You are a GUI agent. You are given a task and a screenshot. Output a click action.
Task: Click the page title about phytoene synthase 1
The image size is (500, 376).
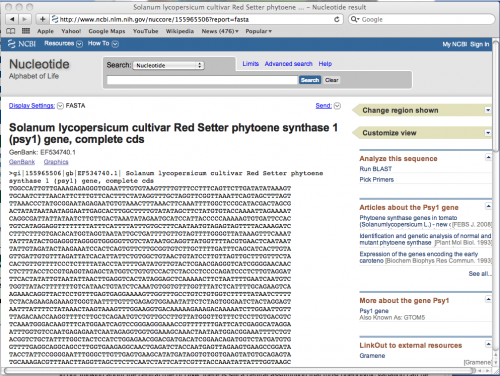173,133
